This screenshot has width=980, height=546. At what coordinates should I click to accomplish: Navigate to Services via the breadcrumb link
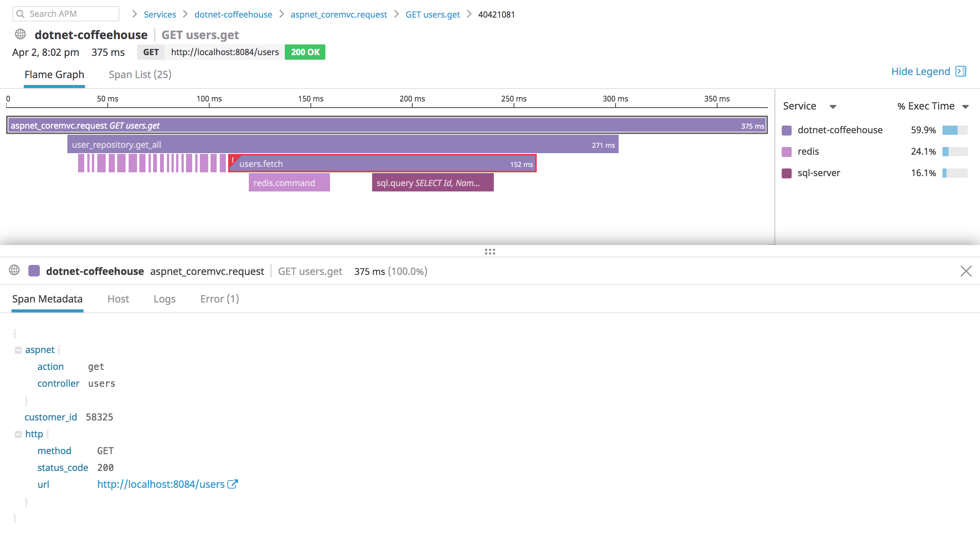159,14
